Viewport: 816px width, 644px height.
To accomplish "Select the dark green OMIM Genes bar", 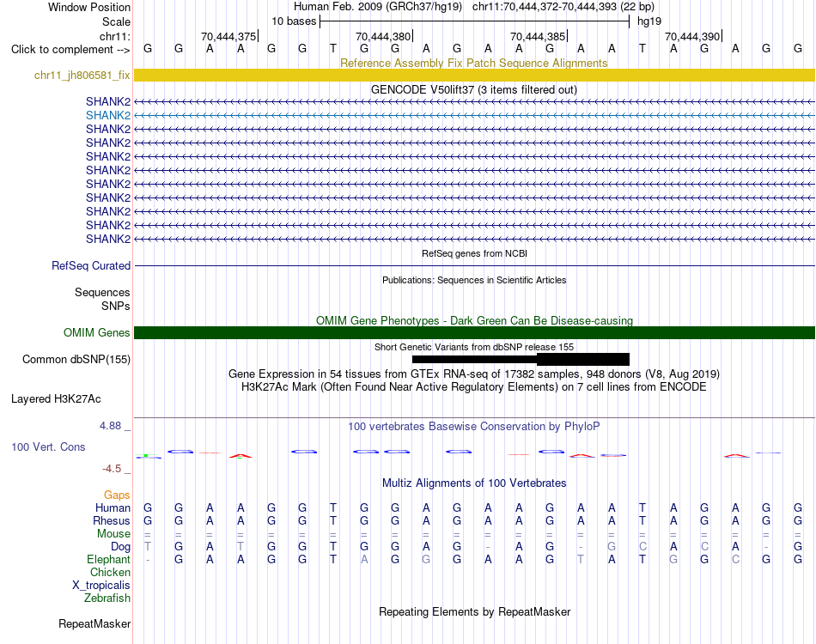I will pyautogui.click(x=474, y=332).
